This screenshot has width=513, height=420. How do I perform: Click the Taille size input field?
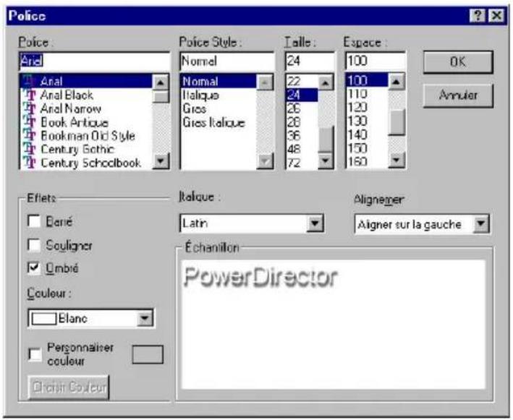(310, 61)
